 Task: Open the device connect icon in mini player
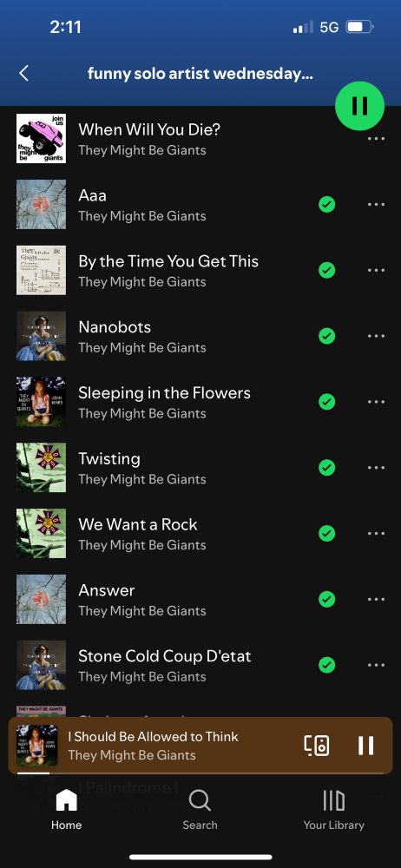coord(318,746)
